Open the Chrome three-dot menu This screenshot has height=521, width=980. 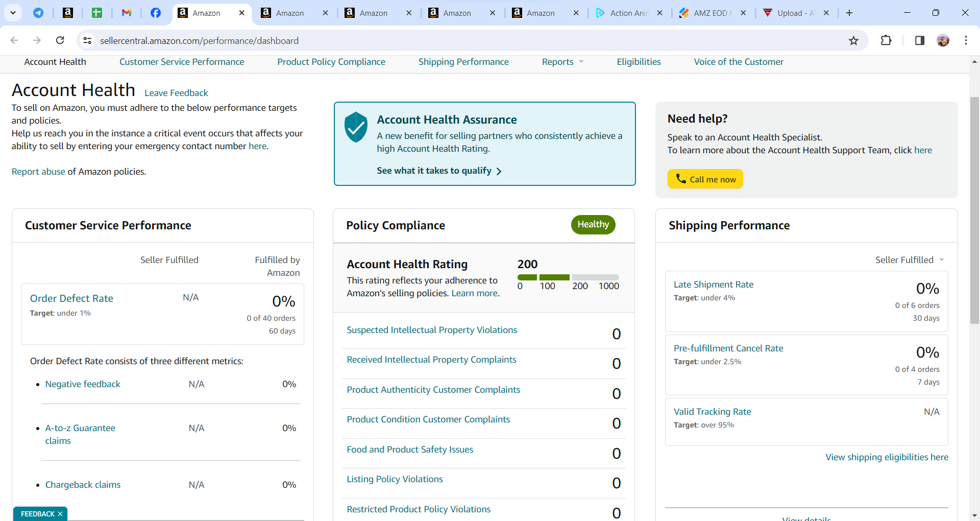tap(966, 40)
